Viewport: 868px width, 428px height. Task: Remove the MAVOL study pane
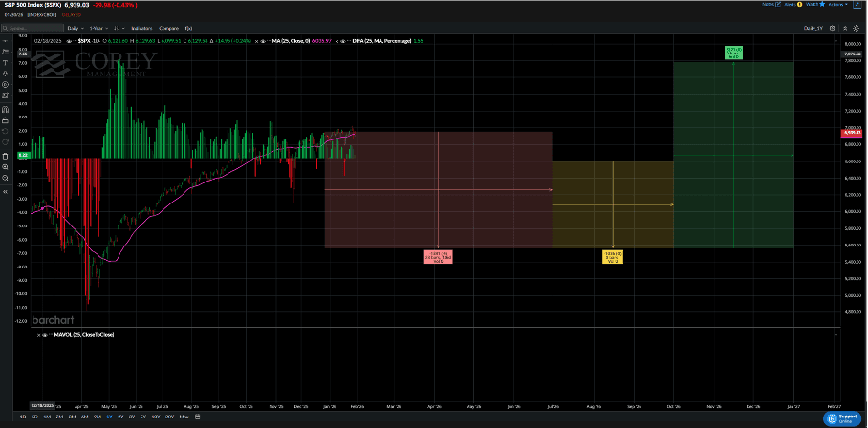pos(38,335)
